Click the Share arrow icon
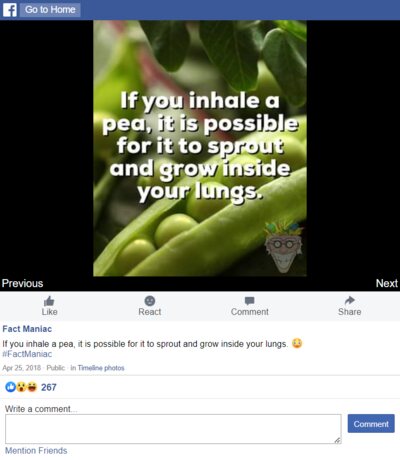 (x=349, y=300)
